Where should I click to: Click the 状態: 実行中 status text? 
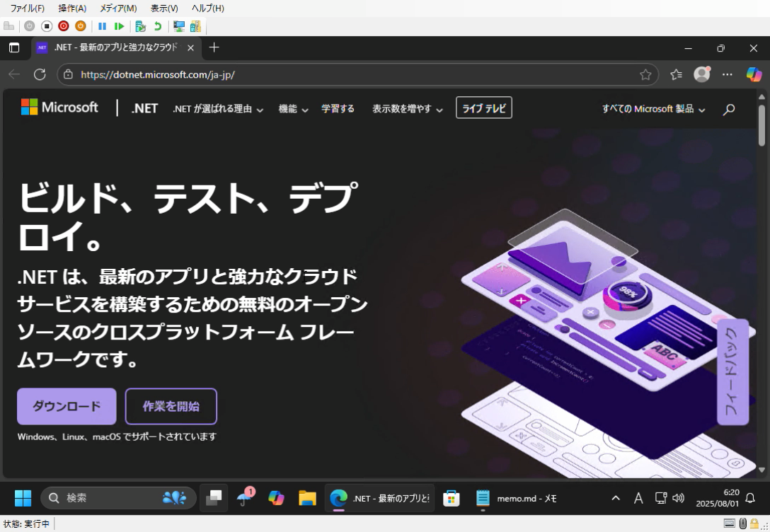(x=26, y=524)
